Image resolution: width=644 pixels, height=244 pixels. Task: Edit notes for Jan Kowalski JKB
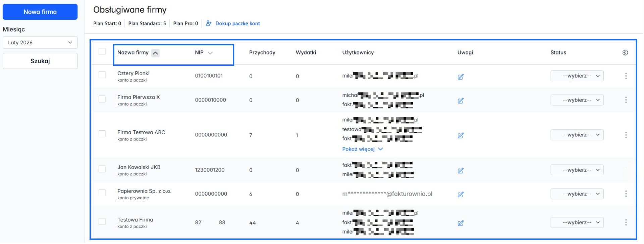point(461,170)
